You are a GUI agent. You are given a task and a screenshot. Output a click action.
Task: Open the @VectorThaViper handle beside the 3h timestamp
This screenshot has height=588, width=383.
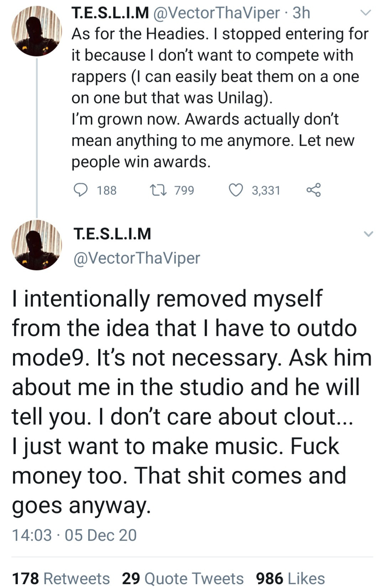tap(216, 13)
